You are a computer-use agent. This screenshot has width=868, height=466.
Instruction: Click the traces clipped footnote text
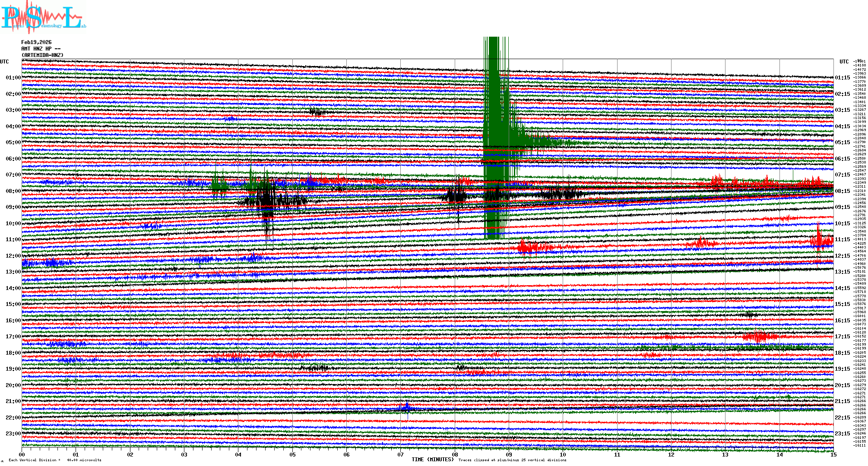[512, 460]
